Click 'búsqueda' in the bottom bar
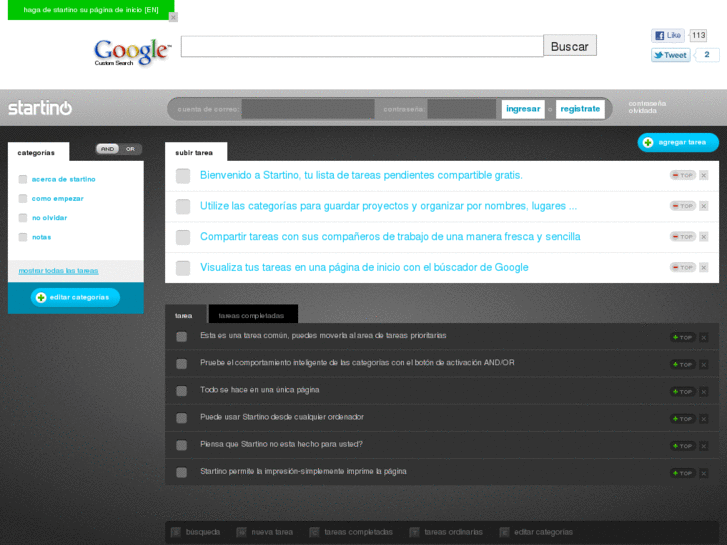 [x=196, y=532]
